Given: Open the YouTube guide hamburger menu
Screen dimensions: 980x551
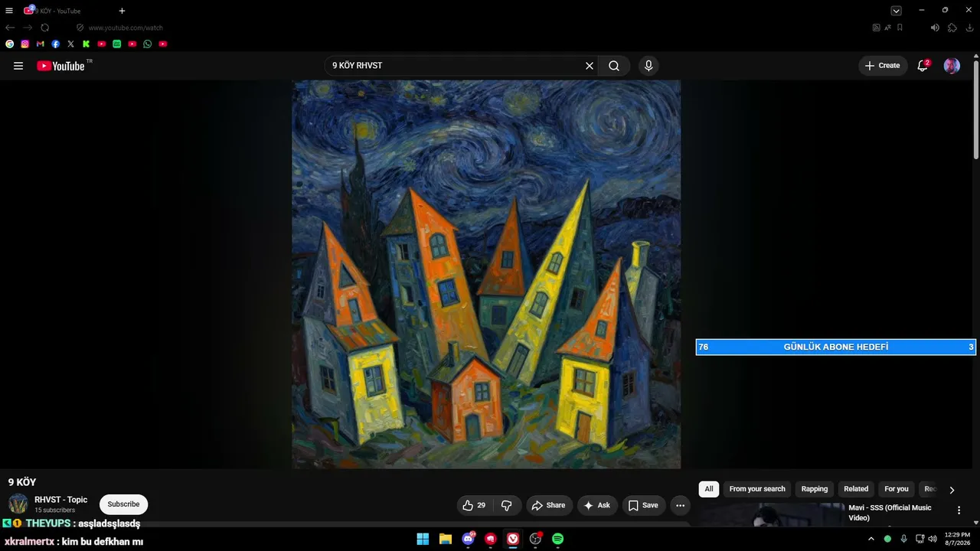Looking at the screenshot, I should [x=18, y=66].
